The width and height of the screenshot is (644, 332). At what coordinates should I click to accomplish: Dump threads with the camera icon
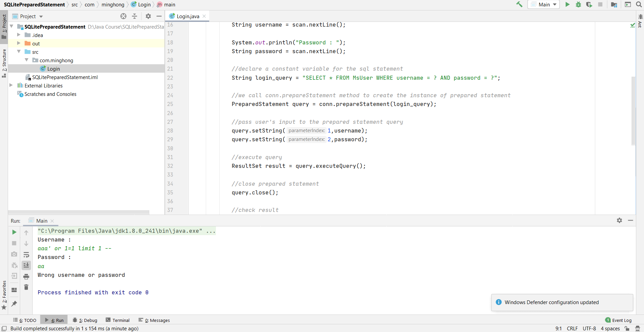(14, 254)
